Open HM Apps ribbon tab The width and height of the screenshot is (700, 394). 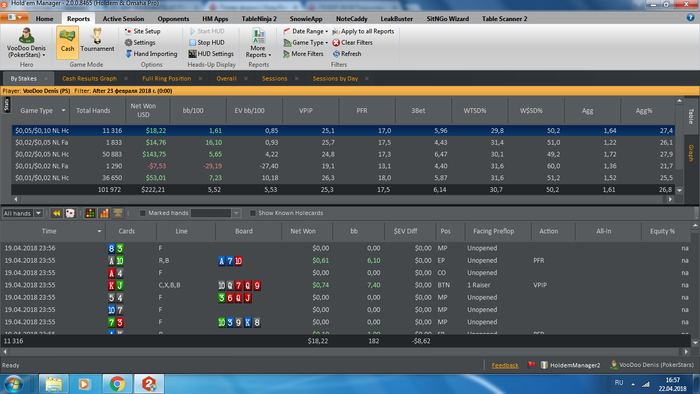tap(215, 19)
